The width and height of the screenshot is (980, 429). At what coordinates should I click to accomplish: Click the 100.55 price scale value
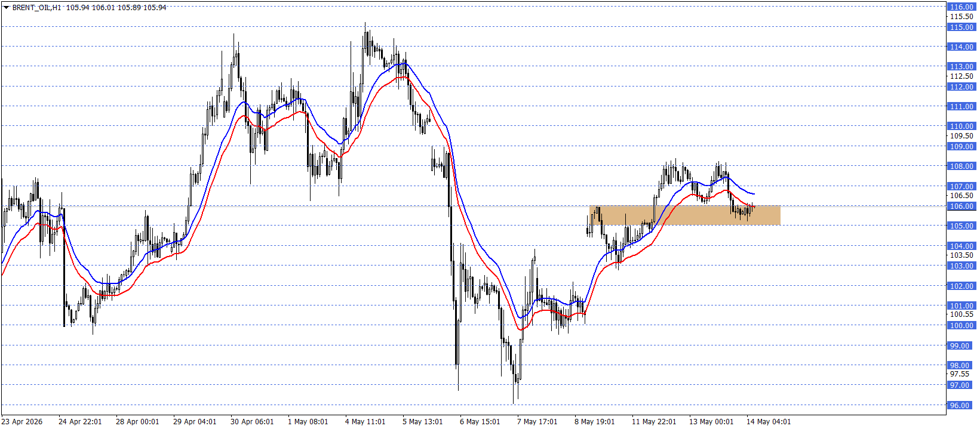pos(961,314)
